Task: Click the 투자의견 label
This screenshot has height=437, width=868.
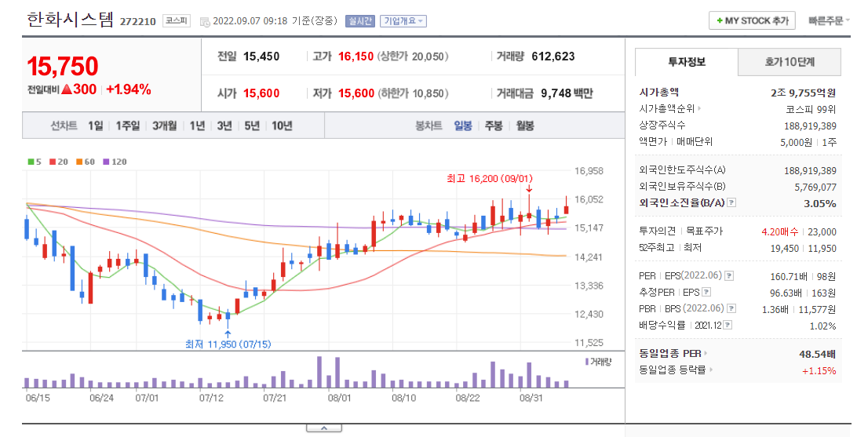Action: (657, 231)
